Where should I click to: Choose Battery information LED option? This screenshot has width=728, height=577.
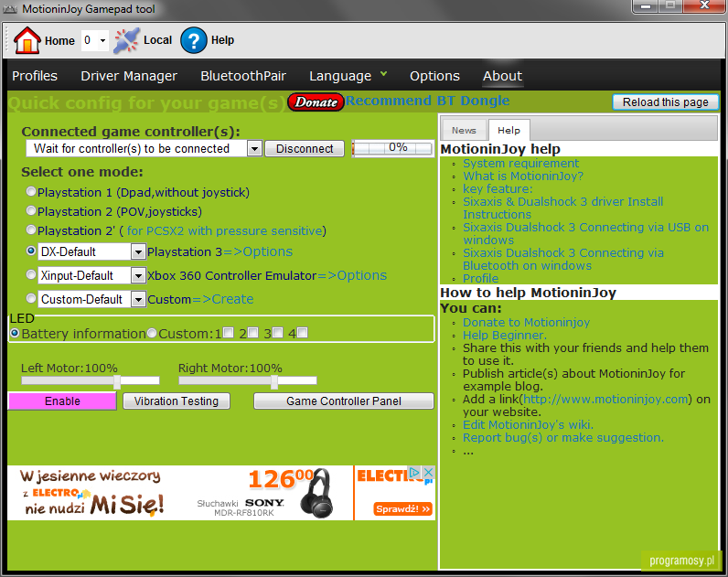(15, 333)
